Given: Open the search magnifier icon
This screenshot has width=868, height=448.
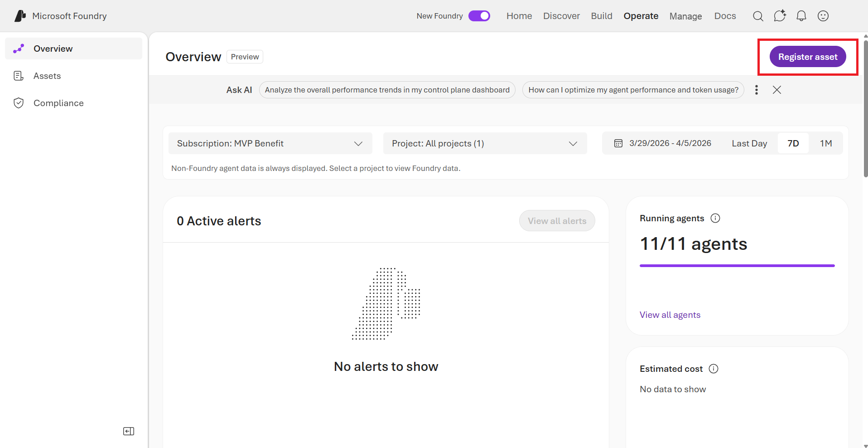Looking at the screenshot, I should coord(758,16).
